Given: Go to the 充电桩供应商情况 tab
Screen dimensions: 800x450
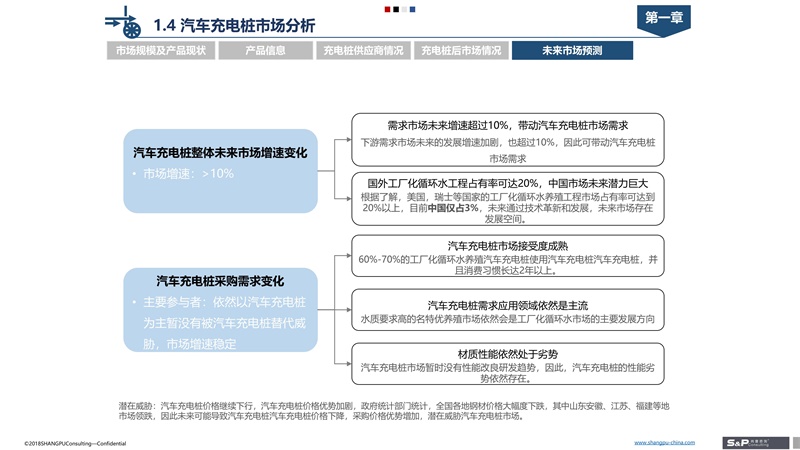Looking at the screenshot, I should tap(363, 50).
